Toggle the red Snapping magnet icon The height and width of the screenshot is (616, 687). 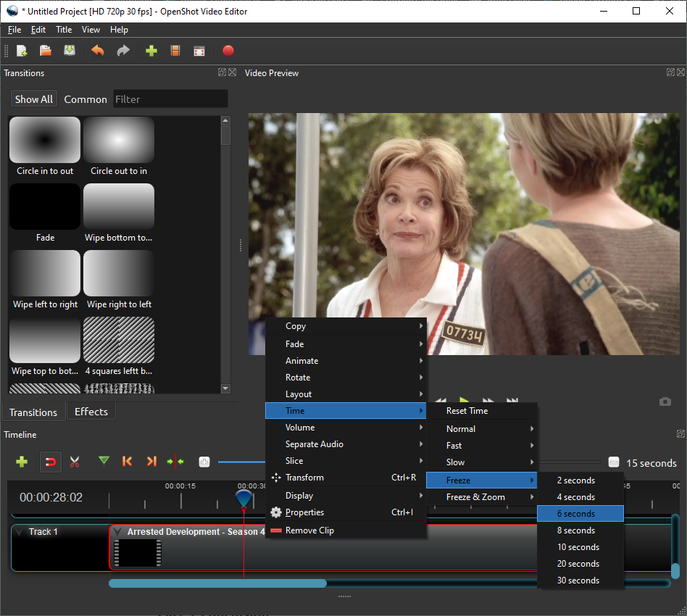(x=51, y=462)
